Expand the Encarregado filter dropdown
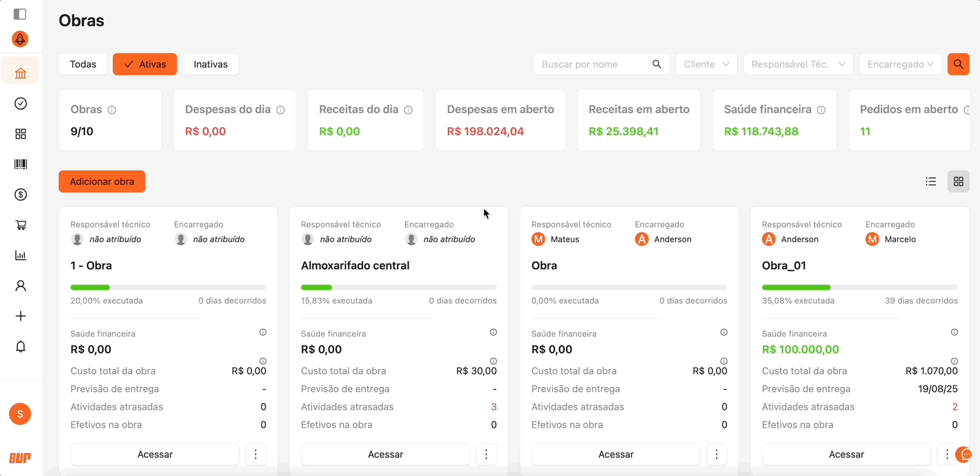 [900, 64]
